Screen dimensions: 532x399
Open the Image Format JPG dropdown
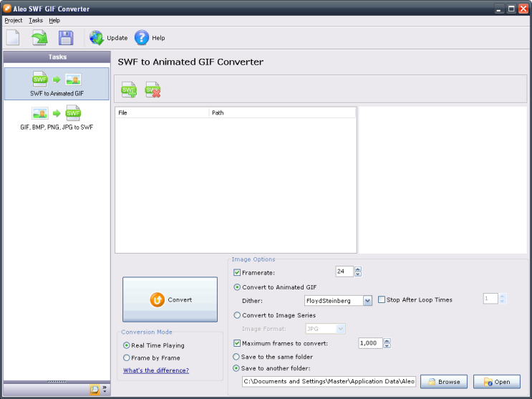coord(341,329)
